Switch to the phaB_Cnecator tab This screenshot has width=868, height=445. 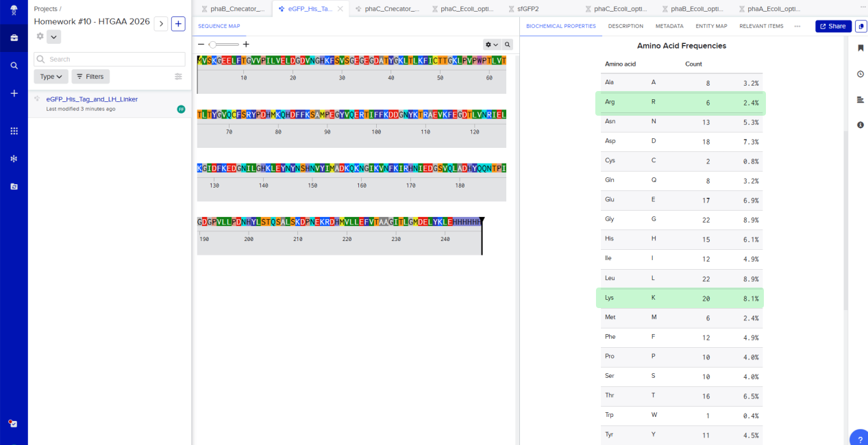coord(232,9)
